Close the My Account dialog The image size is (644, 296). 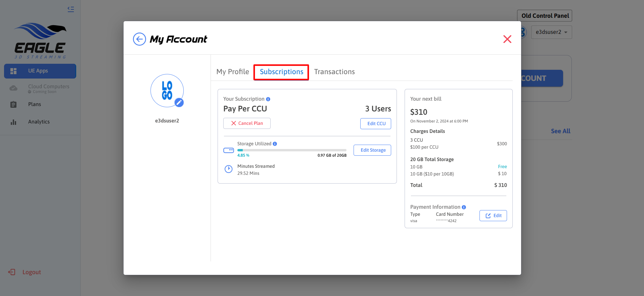coord(507,39)
